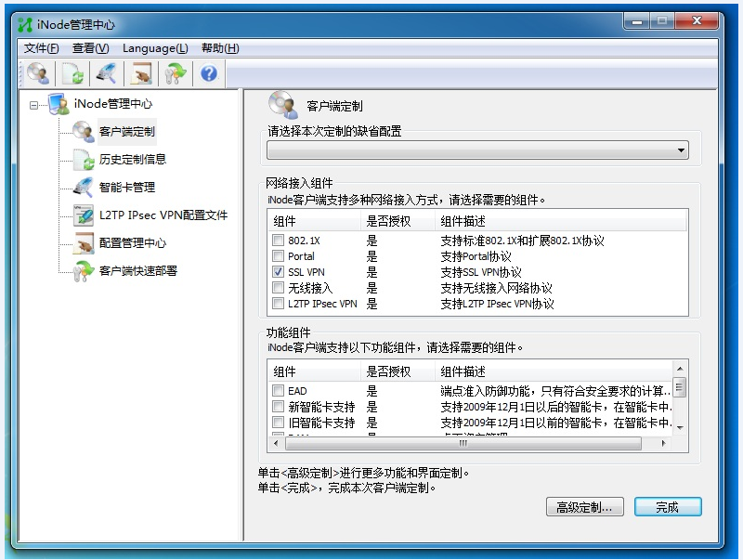This screenshot has width=743, height=560.
Task: Click the 客户端定制 disc icon in tree
Action: pyautogui.click(x=84, y=132)
